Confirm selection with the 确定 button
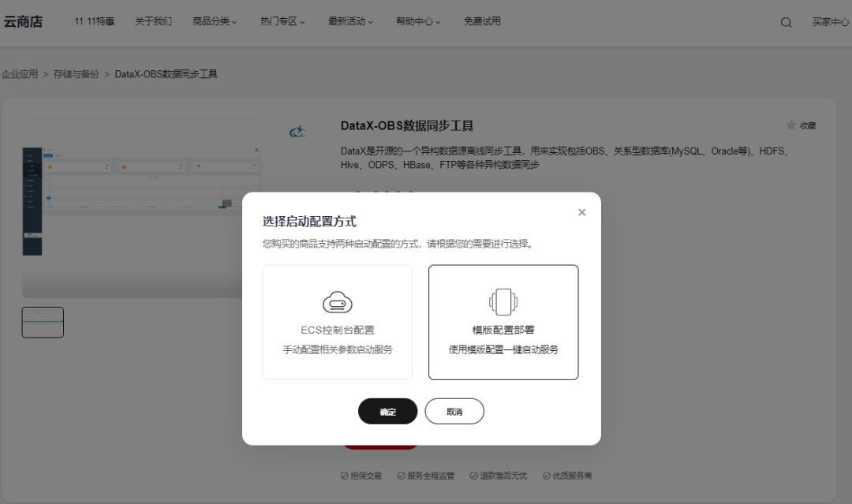This screenshot has height=504, width=852. 387,411
